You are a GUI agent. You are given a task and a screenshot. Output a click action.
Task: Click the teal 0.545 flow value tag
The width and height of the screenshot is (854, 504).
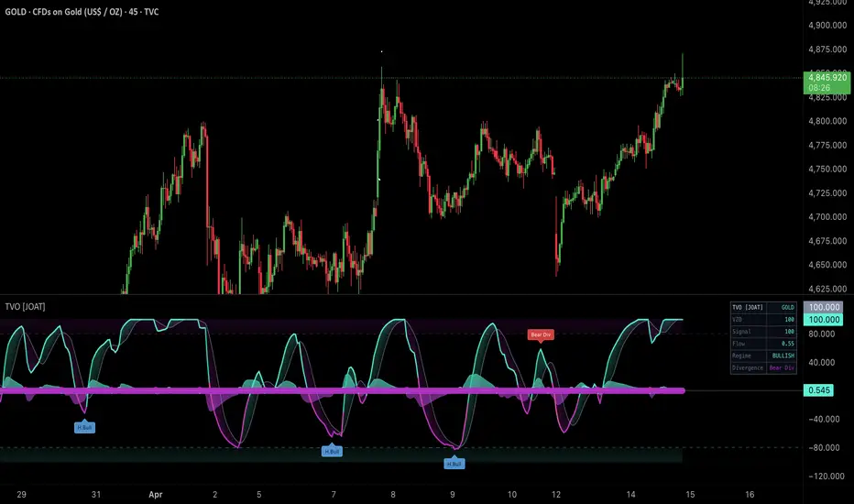[818, 390]
